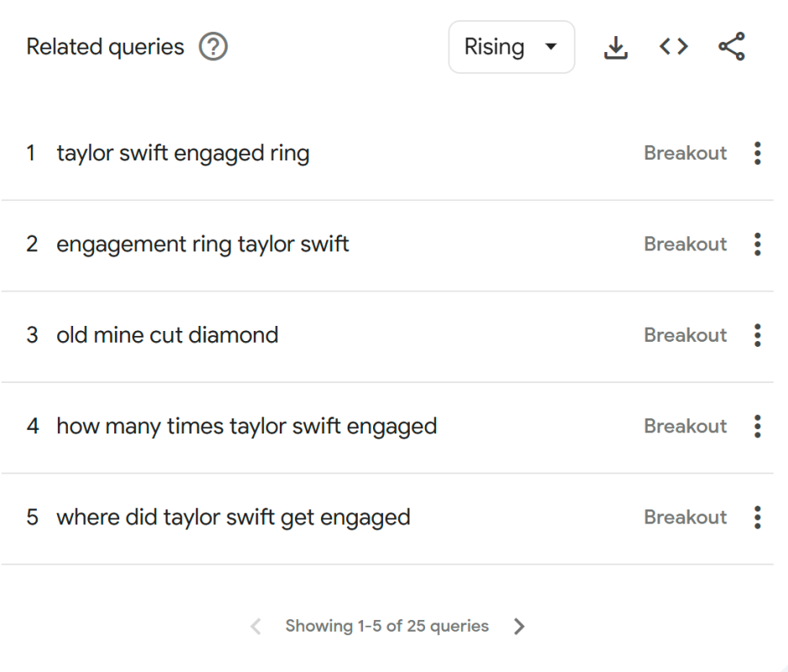Click the 'Showing 1-5 of 25 queries' text
The height and width of the screenshot is (672, 788).
[x=386, y=626]
